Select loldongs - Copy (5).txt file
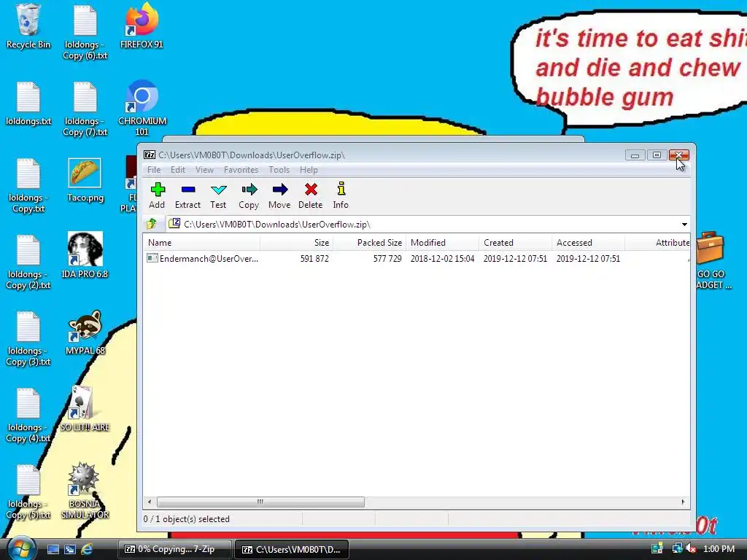Image resolution: width=747 pixels, height=560 pixels. coord(28,492)
